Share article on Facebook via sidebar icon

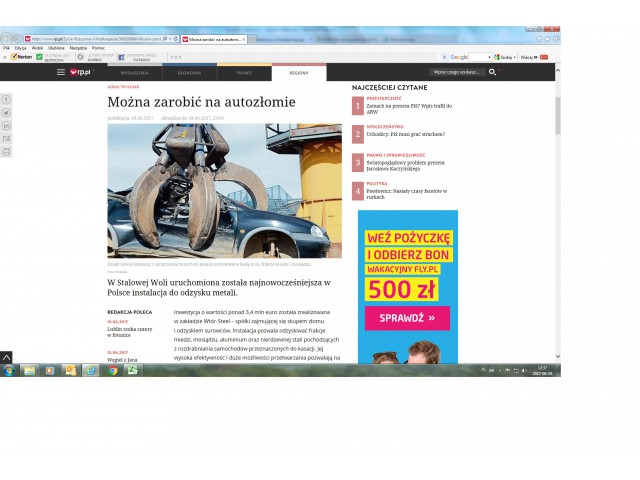7,100
